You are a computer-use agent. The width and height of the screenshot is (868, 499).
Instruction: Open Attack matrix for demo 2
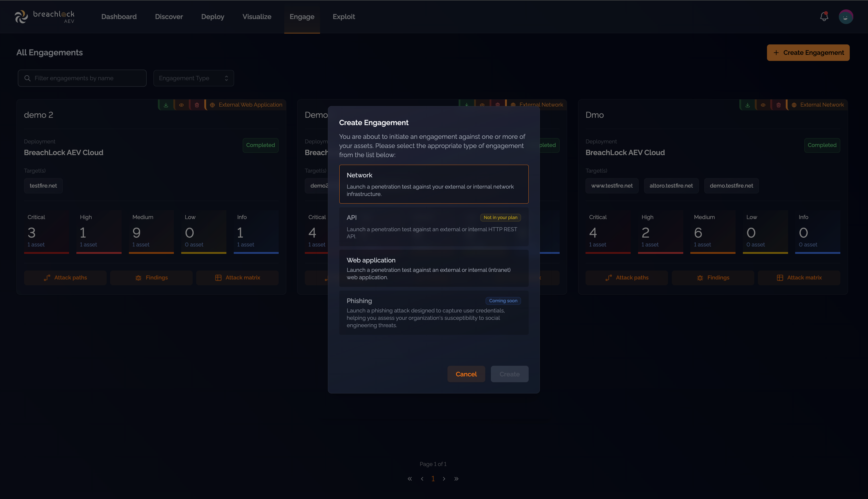238,278
